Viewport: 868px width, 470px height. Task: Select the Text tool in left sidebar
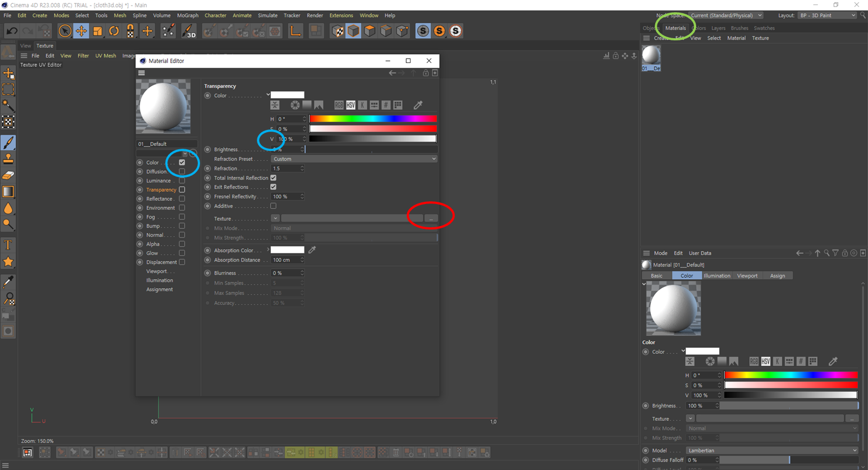tap(8, 245)
